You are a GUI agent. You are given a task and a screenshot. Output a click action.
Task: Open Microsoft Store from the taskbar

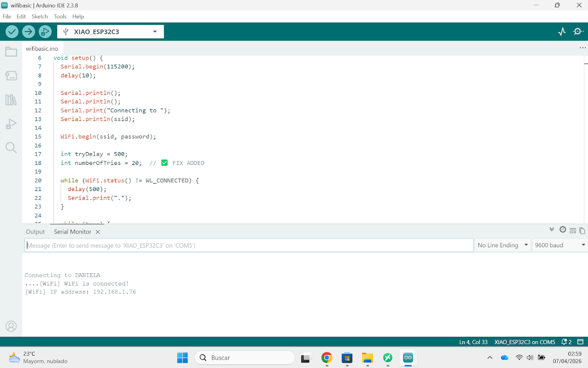tap(347, 357)
